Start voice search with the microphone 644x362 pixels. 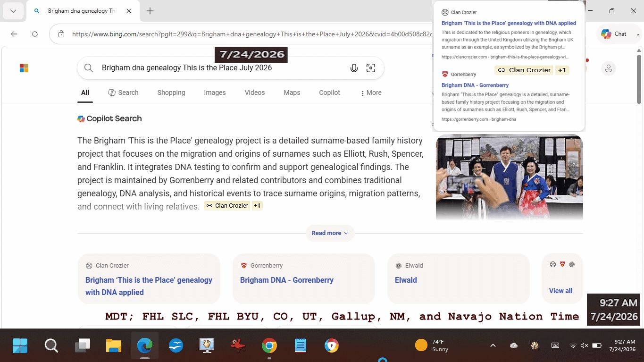(354, 68)
